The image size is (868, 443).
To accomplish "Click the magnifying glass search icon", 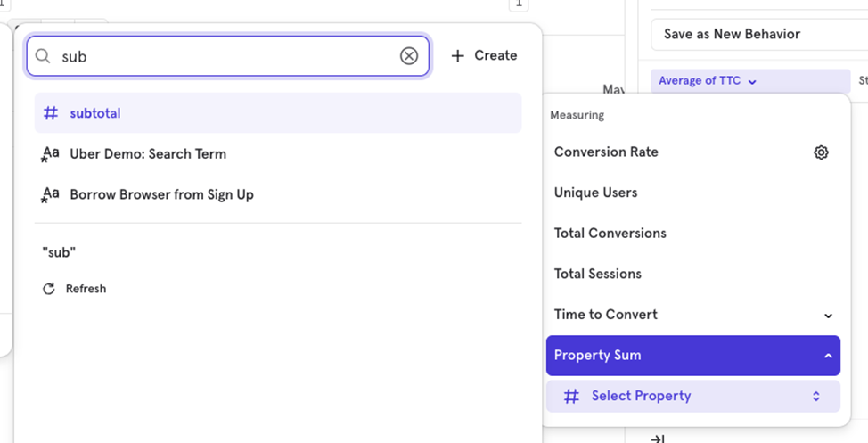I will click(43, 56).
